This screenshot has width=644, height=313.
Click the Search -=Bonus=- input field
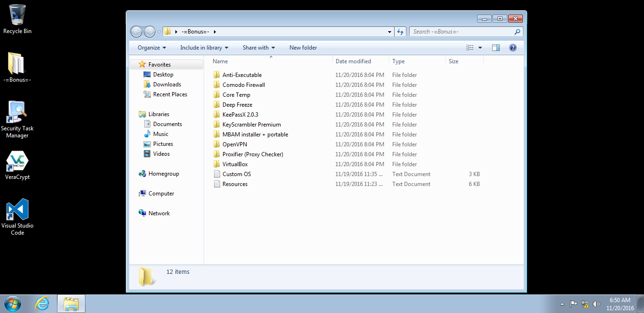pos(461,32)
